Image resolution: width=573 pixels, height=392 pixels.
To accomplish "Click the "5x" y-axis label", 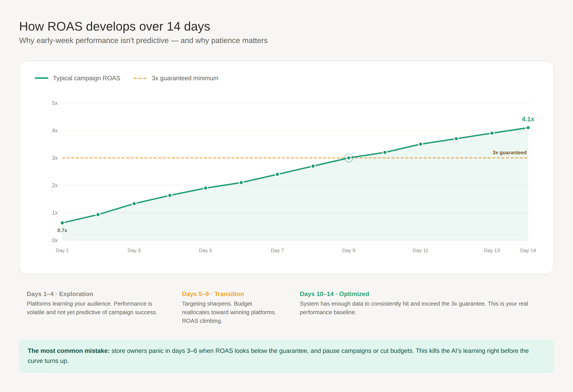I will click(x=55, y=103).
